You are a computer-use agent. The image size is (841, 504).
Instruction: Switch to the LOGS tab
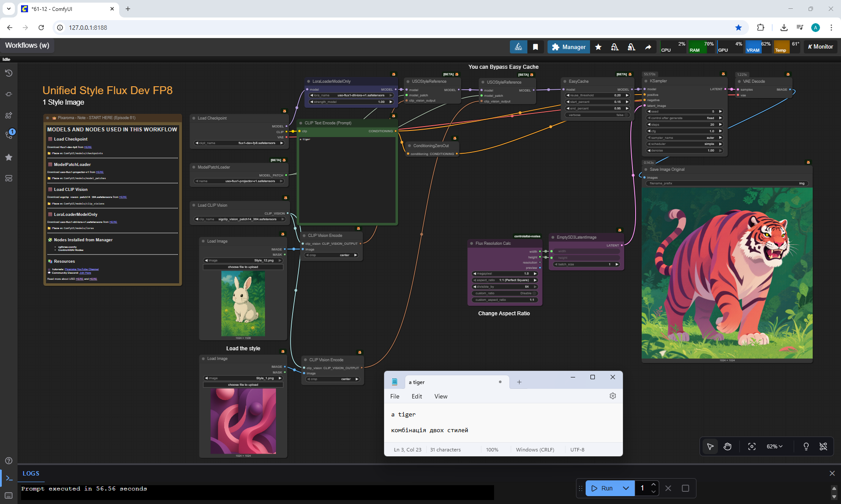click(31, 473)
